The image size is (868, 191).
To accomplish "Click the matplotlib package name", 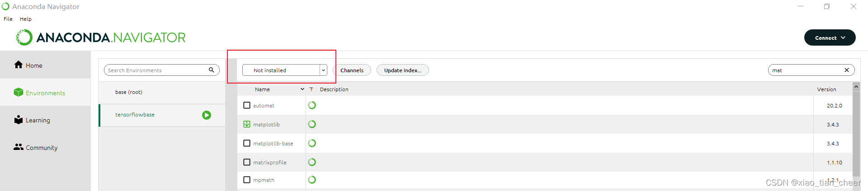I will pyautogui.click(x=266, y=125).
